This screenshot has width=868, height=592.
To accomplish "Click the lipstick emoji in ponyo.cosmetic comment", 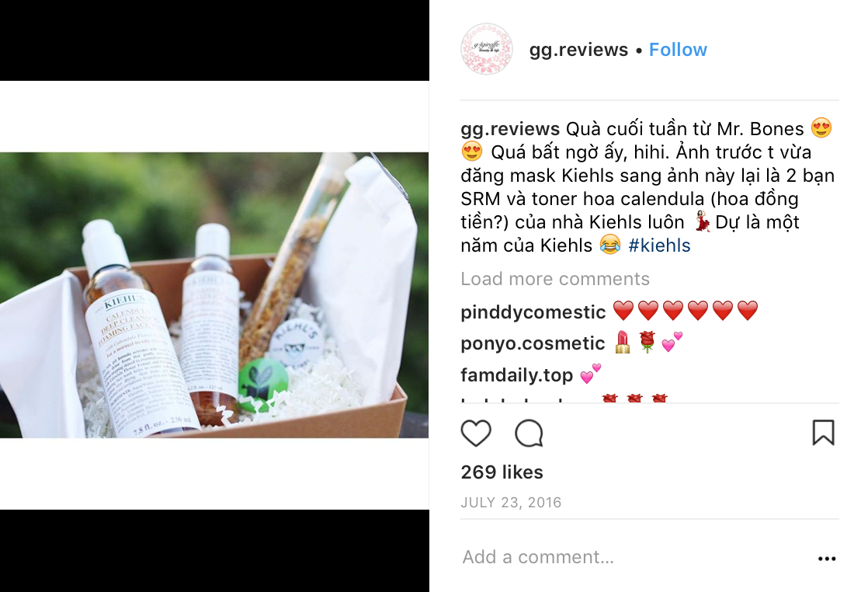I will tap(623, 343).
